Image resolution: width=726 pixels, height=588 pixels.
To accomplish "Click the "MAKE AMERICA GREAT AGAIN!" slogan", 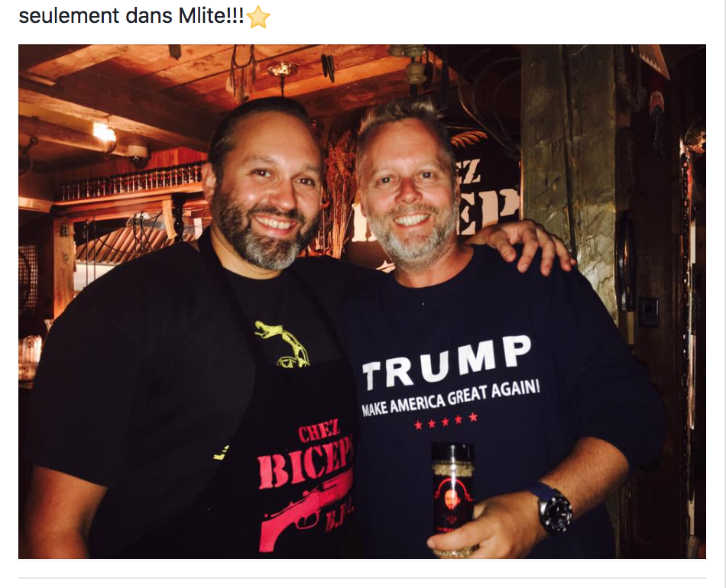I will click(451, 398).
